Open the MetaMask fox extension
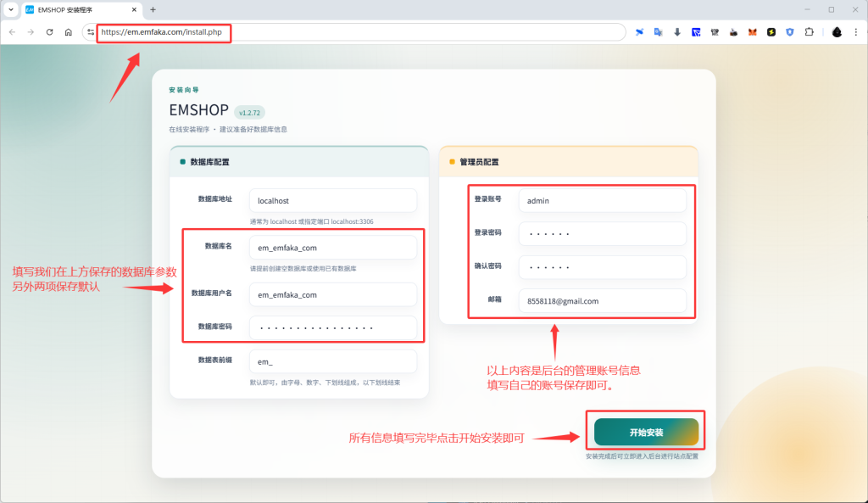The height and width of the screenshot is (503, 868). pos(752,31)
